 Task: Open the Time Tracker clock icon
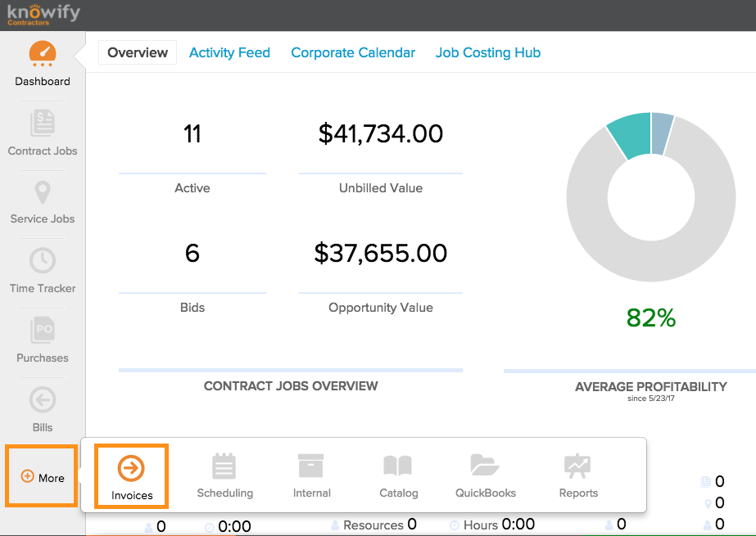[43, 260]
